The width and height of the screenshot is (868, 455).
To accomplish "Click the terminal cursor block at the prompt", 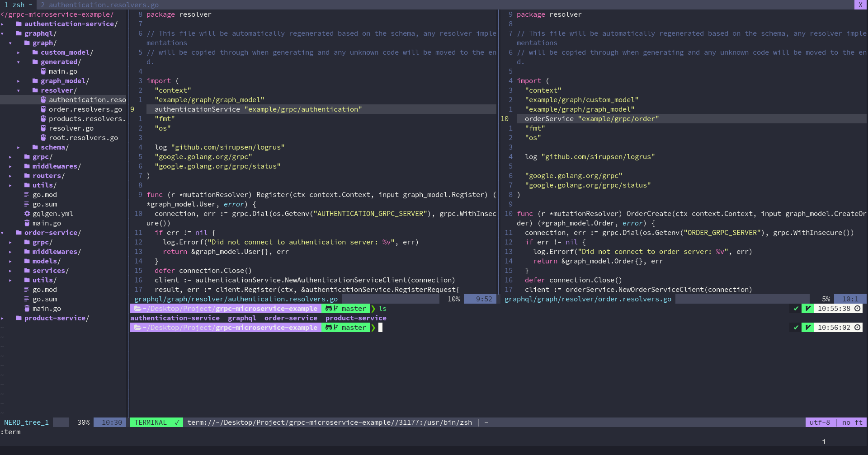I will [x=380, y=328].
